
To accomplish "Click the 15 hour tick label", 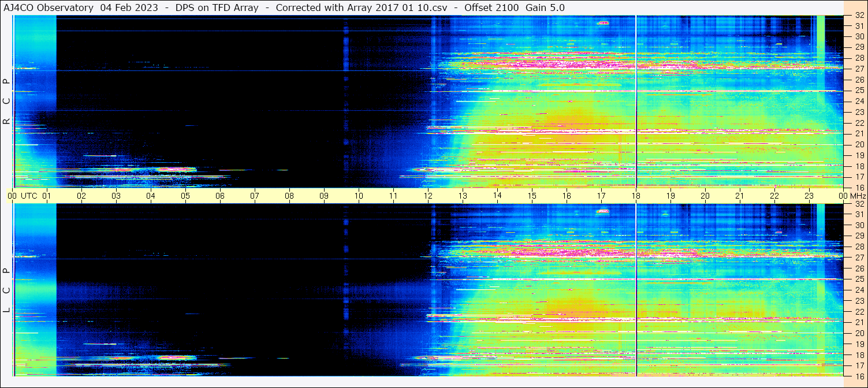I will click(x=532, y=196).
